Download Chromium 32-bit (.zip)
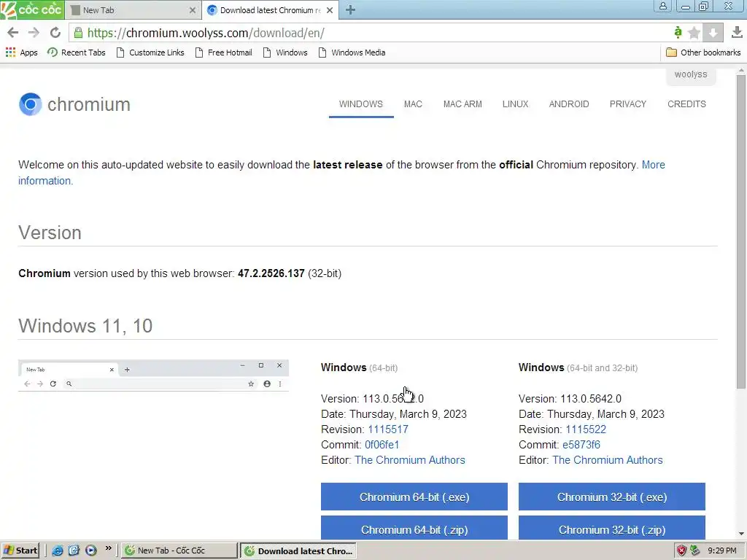The height and width of the screenshot is (560, 747). point(612,528)
